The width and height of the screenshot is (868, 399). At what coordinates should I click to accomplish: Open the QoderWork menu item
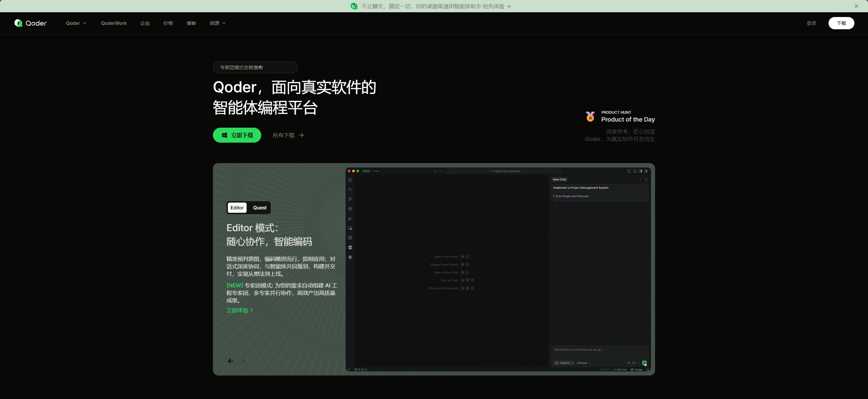114,23
